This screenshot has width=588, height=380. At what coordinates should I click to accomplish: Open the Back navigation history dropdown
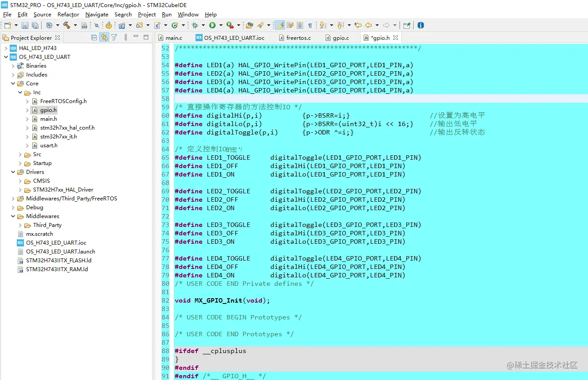click(x=377, y=25)
